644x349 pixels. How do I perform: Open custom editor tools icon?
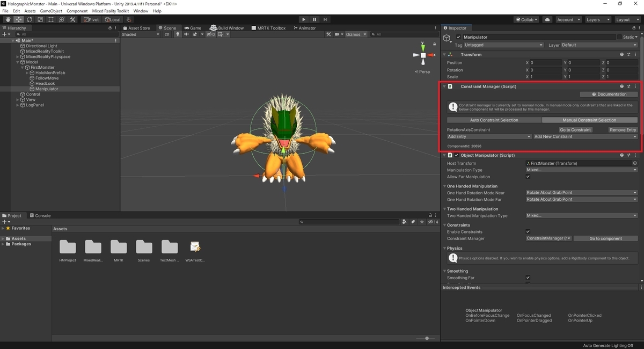(72, 19)
